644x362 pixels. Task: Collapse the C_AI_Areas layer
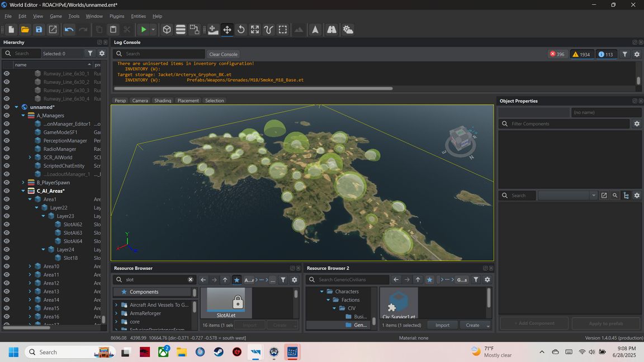point(23,191)
